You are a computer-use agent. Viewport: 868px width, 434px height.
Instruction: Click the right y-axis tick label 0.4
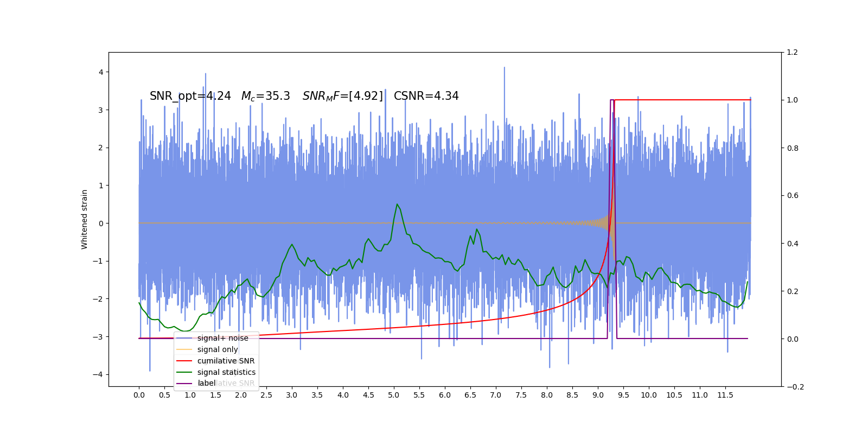[x=793, y=244]
